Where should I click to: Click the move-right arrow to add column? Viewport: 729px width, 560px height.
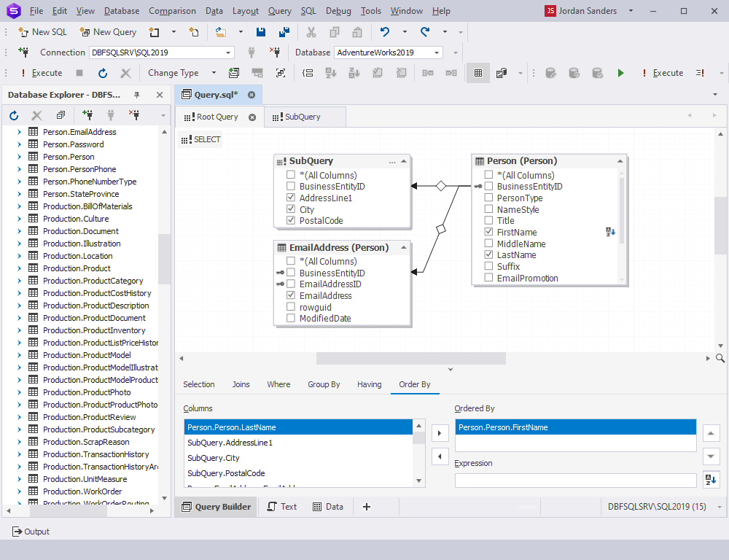[440, 433]
